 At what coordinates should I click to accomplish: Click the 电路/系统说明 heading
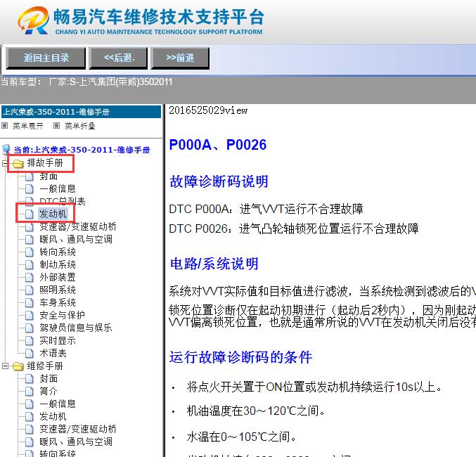tap(214, 264)
